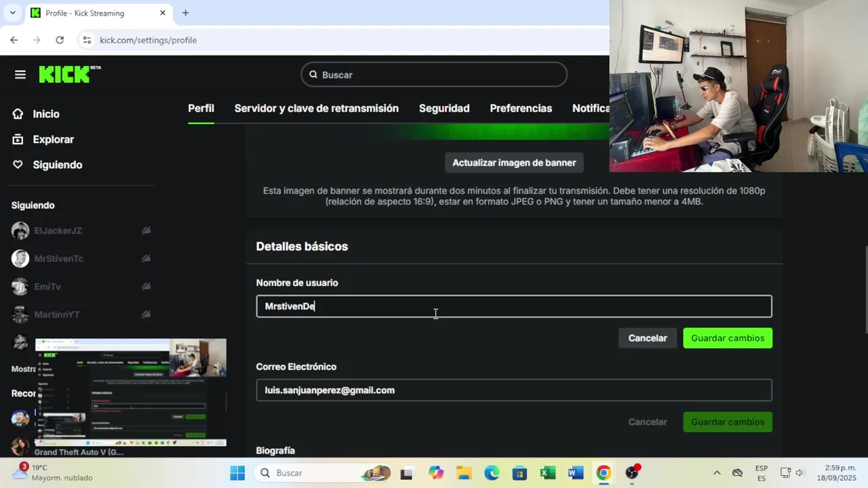Open MrStivenTc channel avatar
The height and width of the screenshot is (488, 868).
click(20, 258)
